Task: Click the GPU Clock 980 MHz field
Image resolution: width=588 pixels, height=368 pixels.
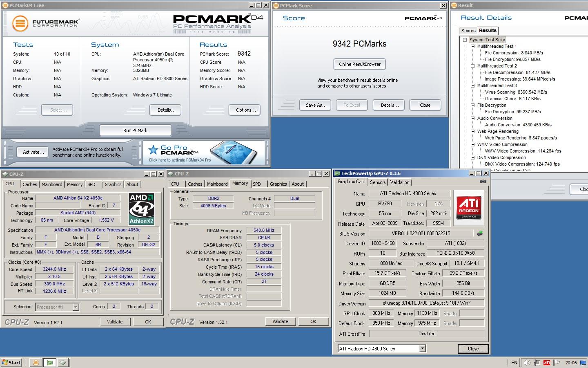Action: pos(381,313)
